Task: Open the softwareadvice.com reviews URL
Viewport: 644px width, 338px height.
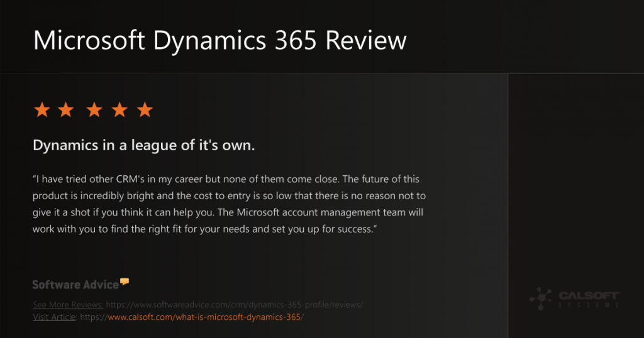Action: (235, 305)
